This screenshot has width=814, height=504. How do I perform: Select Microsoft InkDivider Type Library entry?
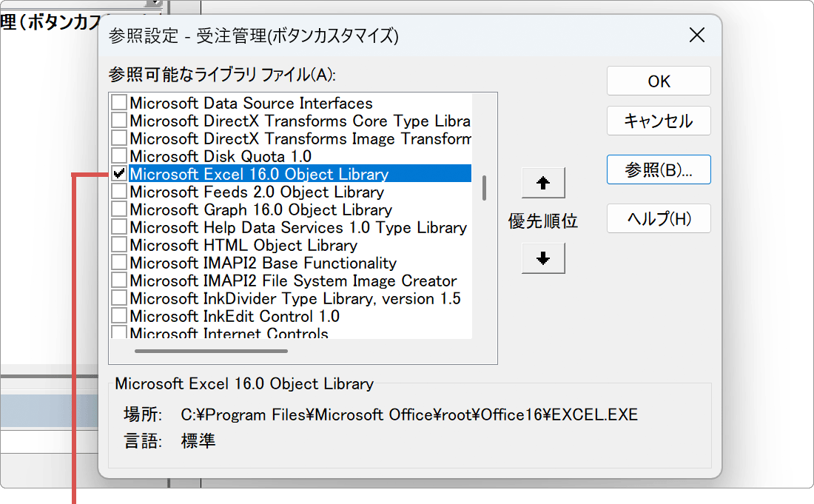(295, 298)
